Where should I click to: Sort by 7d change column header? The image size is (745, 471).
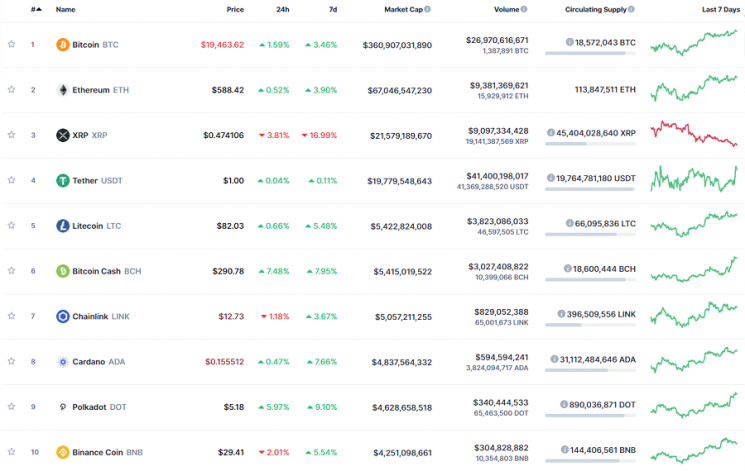333,10
